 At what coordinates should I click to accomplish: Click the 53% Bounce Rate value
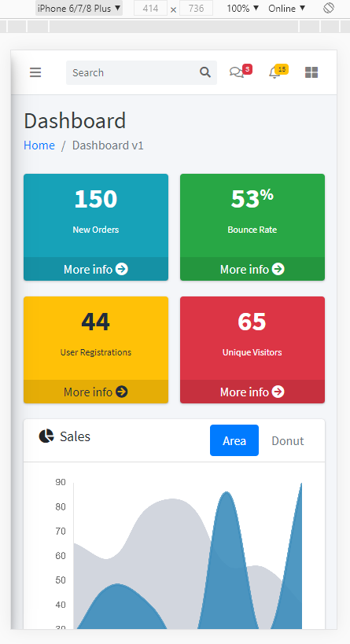pyautogui.click(x=252, y=199)
